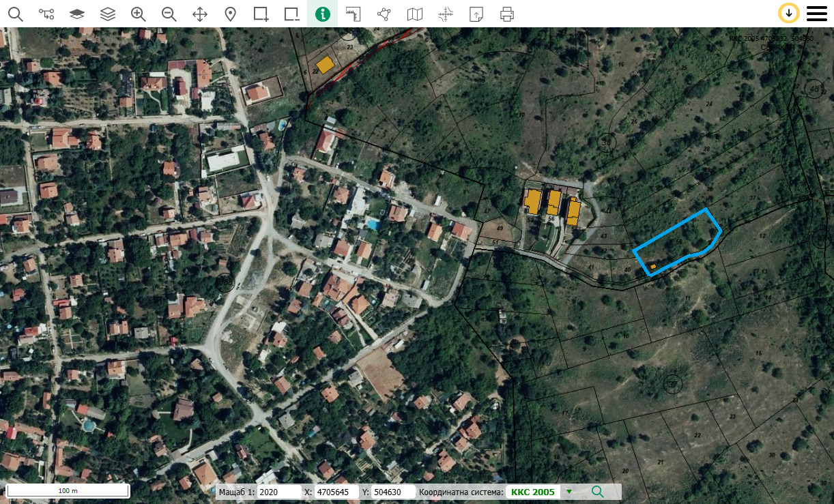Toggle the base layers solid stack icon
Viewport: 834px width, 504px height.
tap(76, 14)
